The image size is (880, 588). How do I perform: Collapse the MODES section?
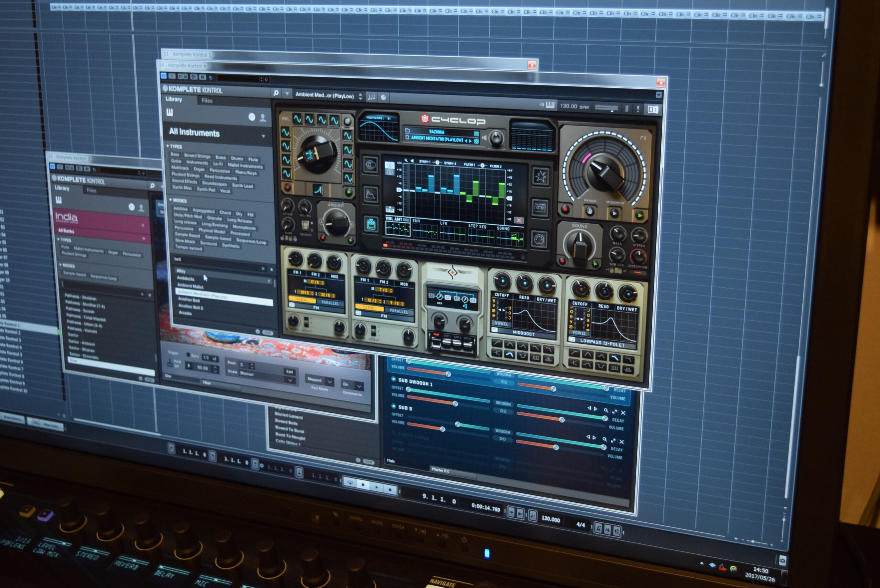[170, 200]
